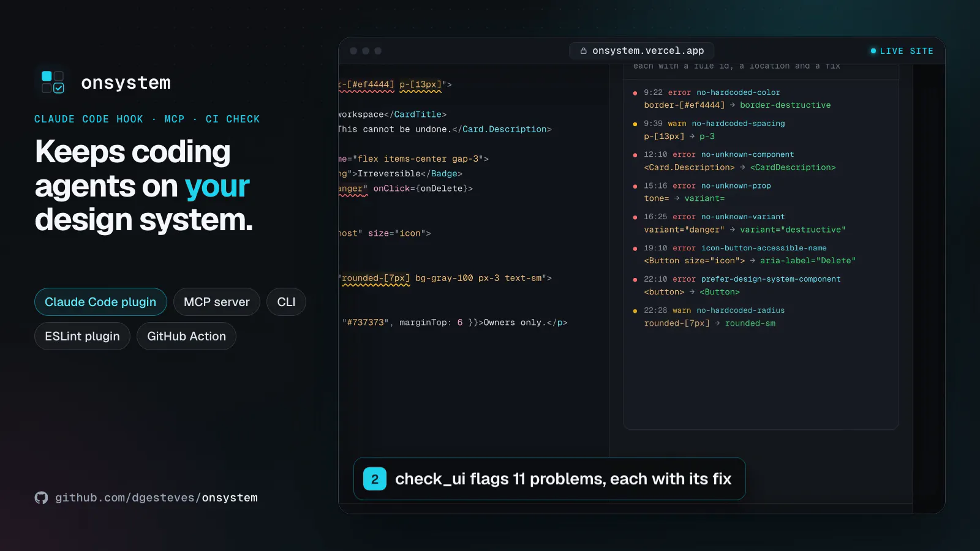Click the border-destructive suggested fix
This screenshot has height=551, width=980.
click(785, 105)
